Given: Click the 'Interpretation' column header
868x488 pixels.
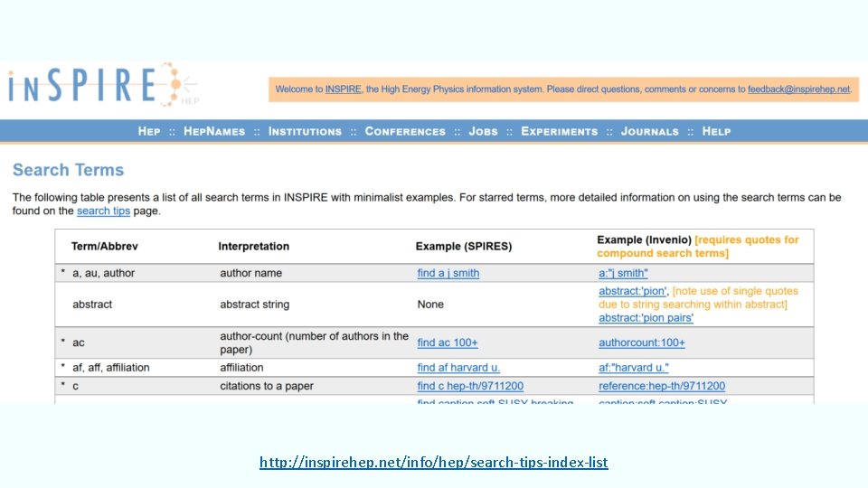Looking at the screenshot, I should click(x=253, y=246).
